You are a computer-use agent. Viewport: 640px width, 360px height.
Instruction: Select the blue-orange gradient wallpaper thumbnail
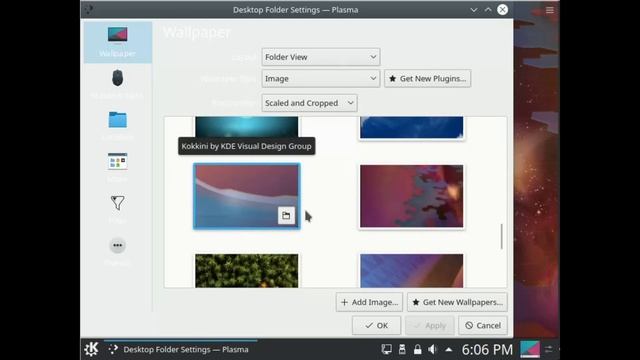(411, 271)
